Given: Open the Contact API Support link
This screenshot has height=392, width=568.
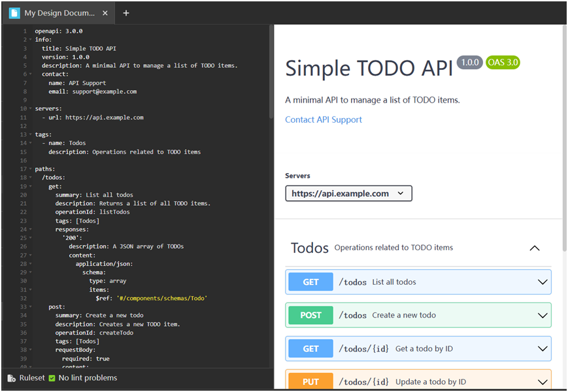Looking at the screenshot, I should (324, 120).
